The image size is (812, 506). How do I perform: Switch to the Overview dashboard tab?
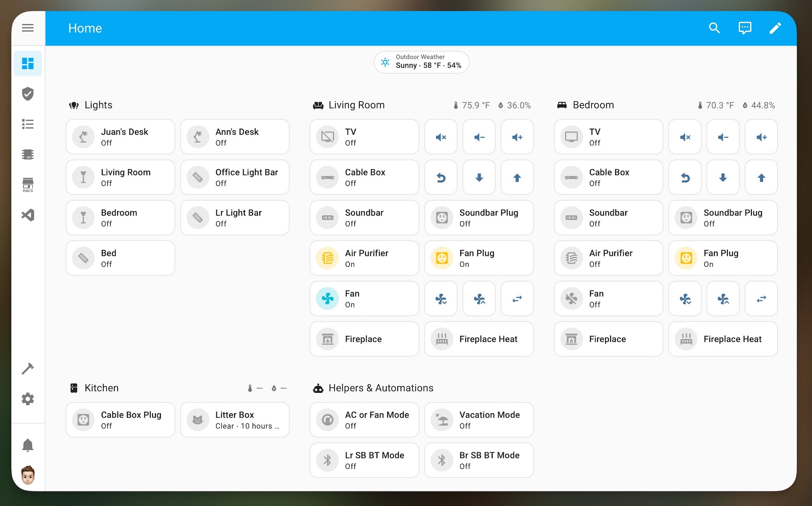(28, 64)
